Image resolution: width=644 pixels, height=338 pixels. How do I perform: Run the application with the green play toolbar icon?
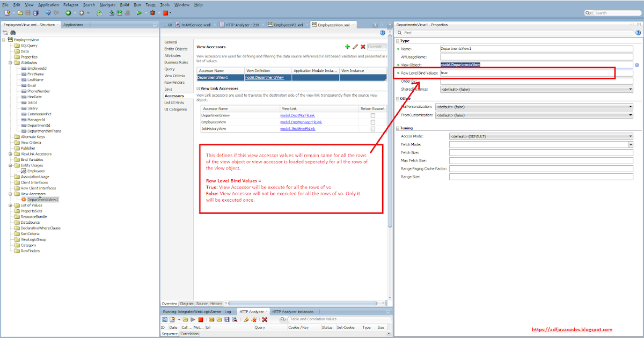tap(139, 13)
